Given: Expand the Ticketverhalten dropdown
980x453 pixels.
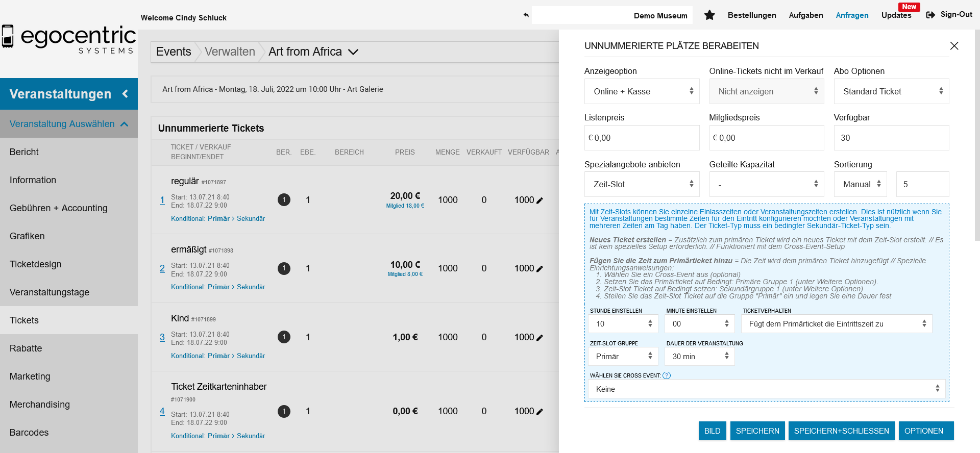Looking at the screenshot, I should (x=836, y=324).
